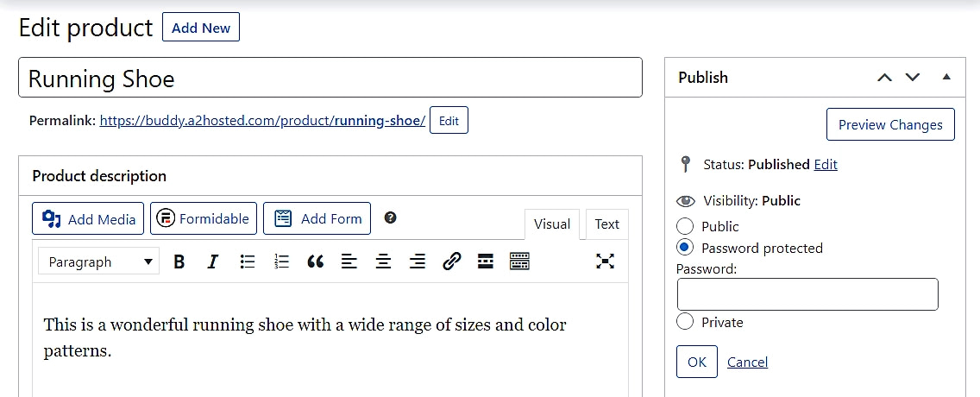Click the Preview Changes button
The width and height of the screenshot is (980, 397).
click(890, 124)
